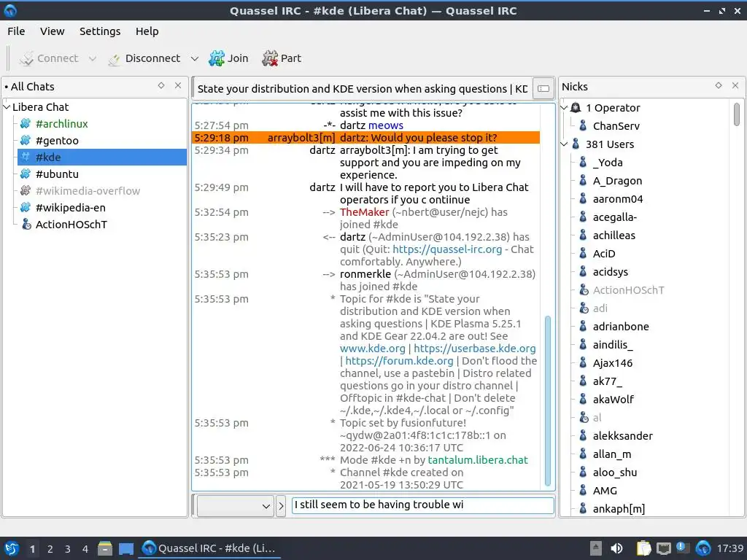Click the Connect toolbar button

(49, 58)
